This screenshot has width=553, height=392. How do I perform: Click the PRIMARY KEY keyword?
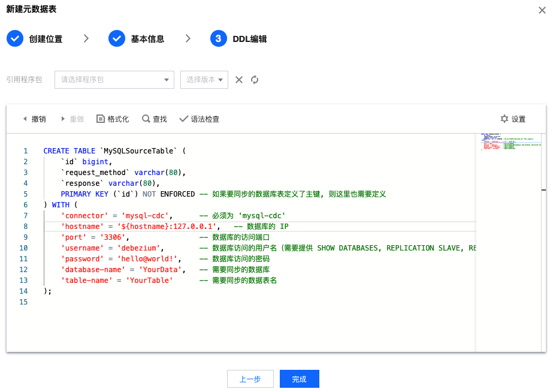click(x=84, y=194)
